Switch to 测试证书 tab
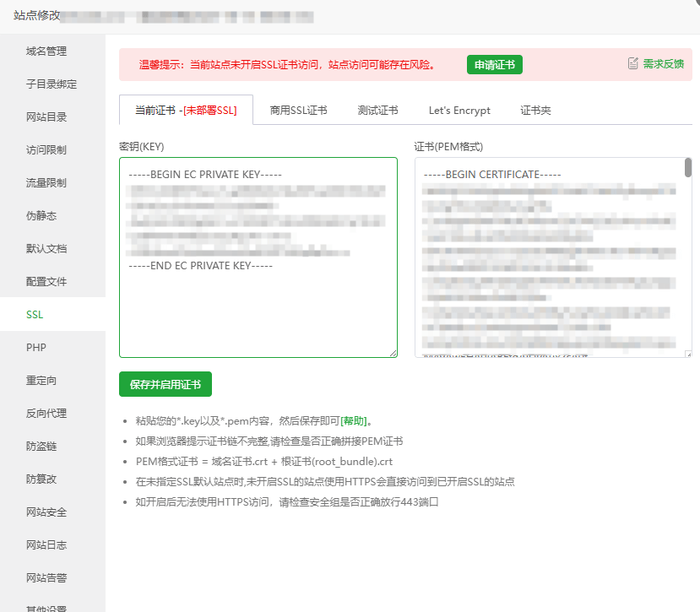700x612 pixels. [377, 111]
